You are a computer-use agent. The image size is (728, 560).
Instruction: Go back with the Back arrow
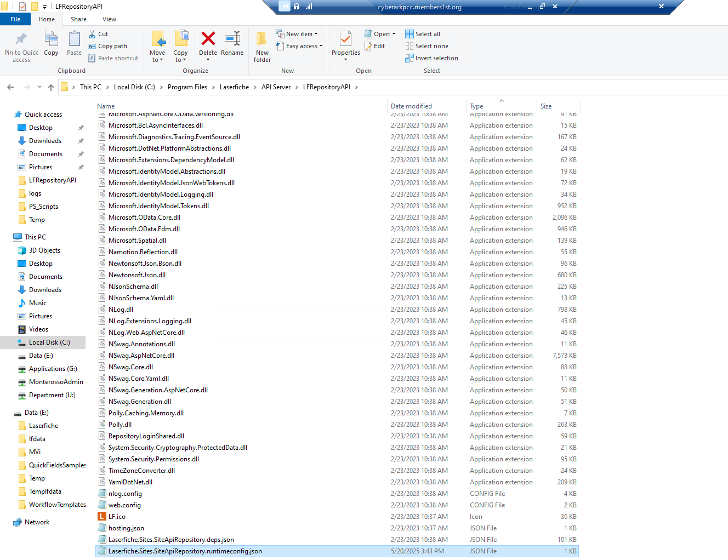[x=10, y=87]
